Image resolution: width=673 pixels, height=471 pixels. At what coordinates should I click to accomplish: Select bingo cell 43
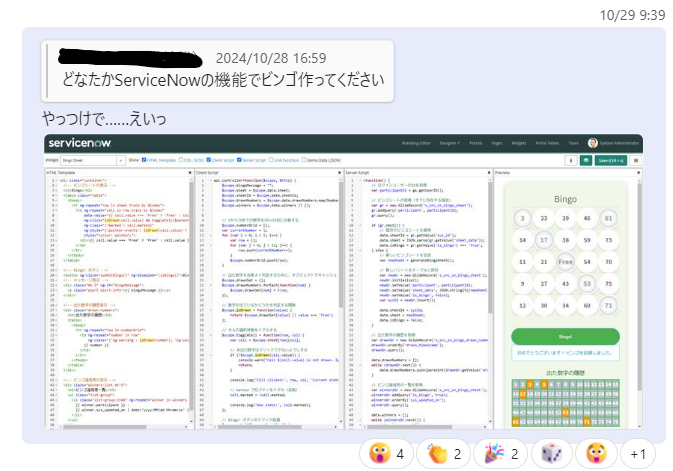pos(565,284)
